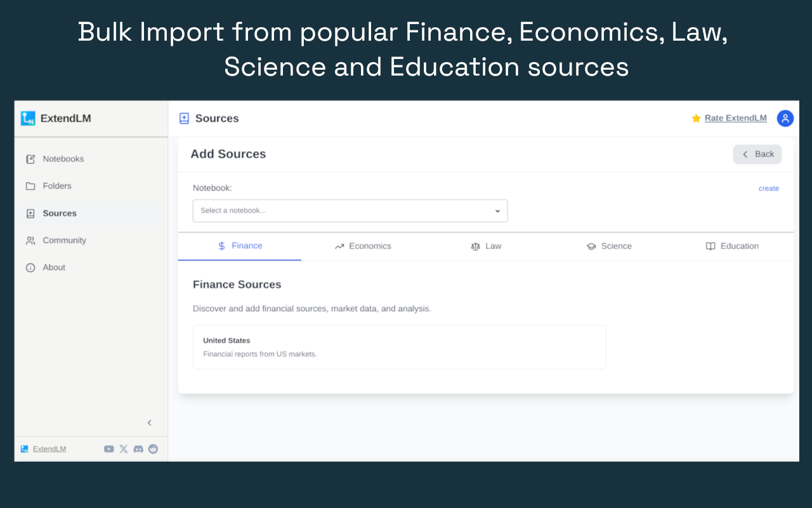This screenshot has height=508, width=812.
Task: Open the Community page from sidebar
Action: tap(64, 241)
